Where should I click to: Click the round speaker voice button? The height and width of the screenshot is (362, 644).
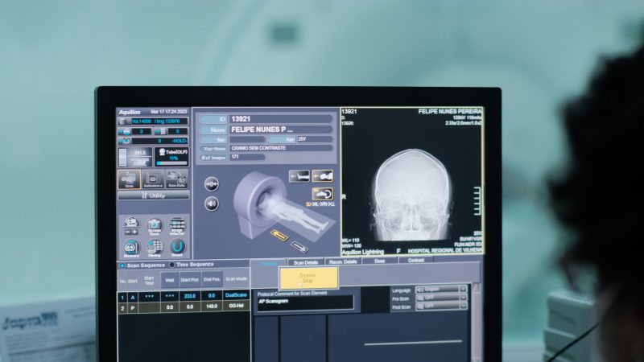(212, 204)
